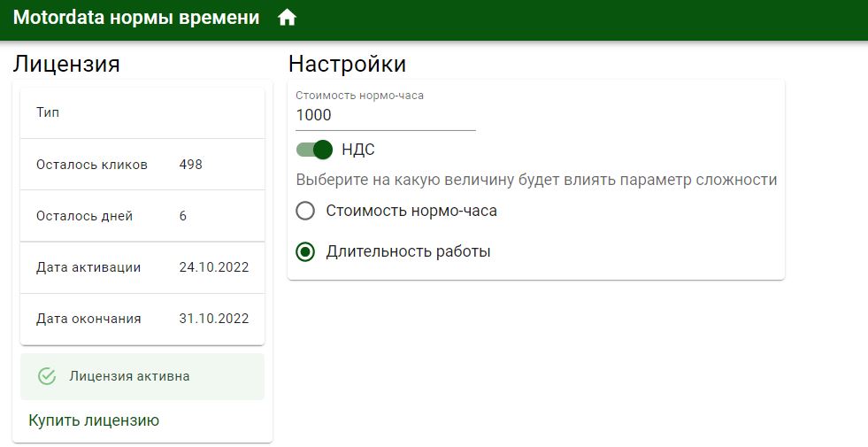Click the Дата активации label
This screenshot has height=447, width=868.
[x=88, y=267]
